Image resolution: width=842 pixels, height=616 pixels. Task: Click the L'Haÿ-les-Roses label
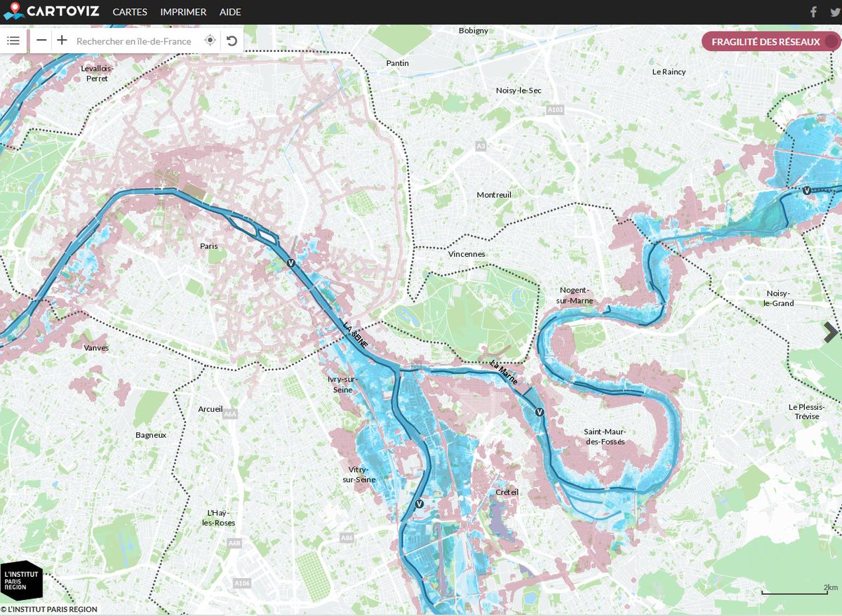pyautogui.click(x=218, y=518)
